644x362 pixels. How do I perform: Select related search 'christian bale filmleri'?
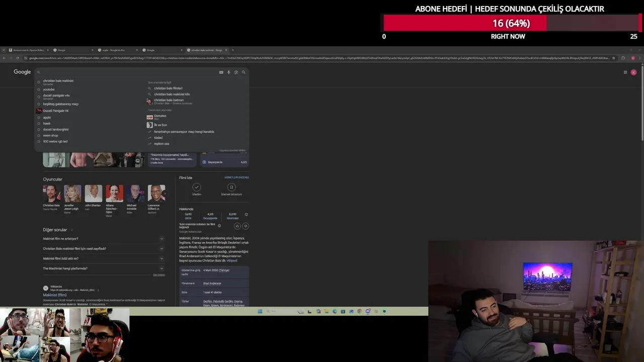pos(168,88)
